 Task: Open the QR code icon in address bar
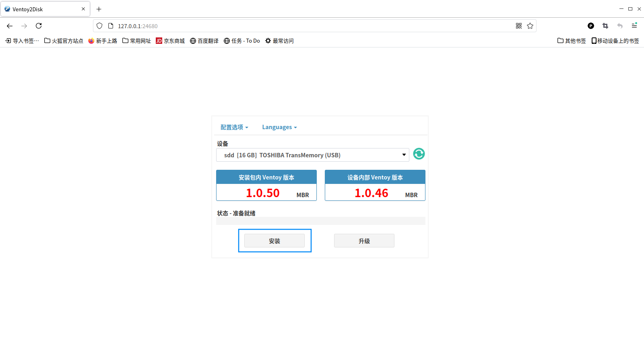[x=519, y=26]
